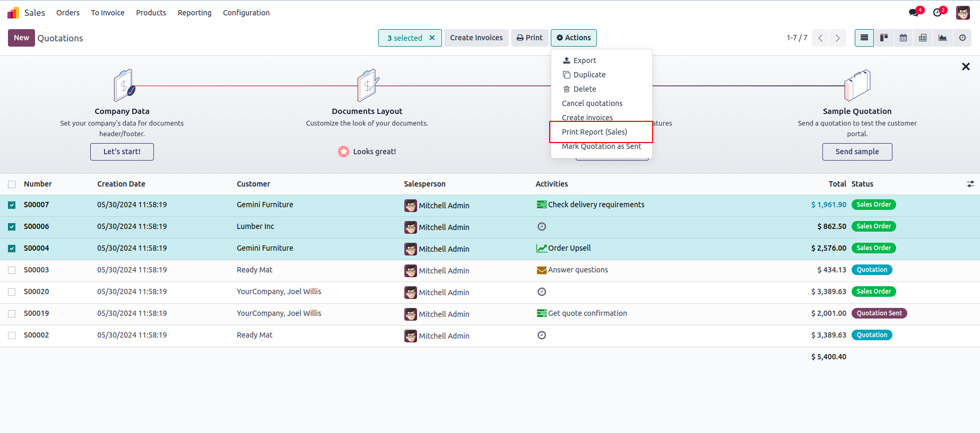The image size is (980, 433).
Task: Uncheck the S00004 row checkbox
Action: coord(12,249)
